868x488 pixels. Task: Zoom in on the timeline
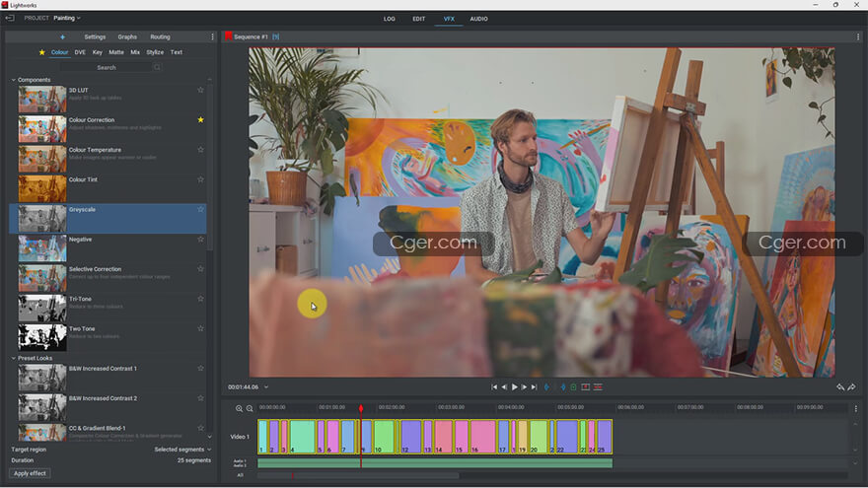coord(239,408)
